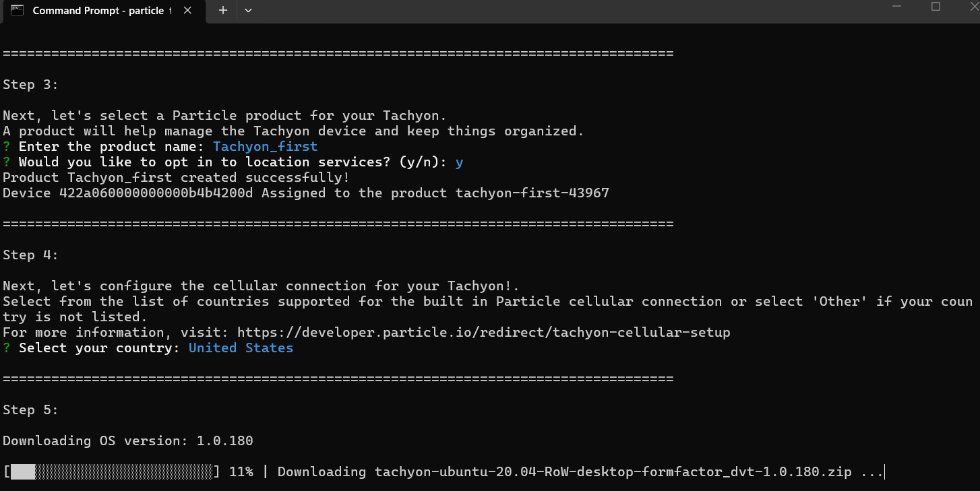Image resolution: width=980 pixels, height=491 pixels.
Task: Open a new tab with plus button
Action: pos(223,10)
